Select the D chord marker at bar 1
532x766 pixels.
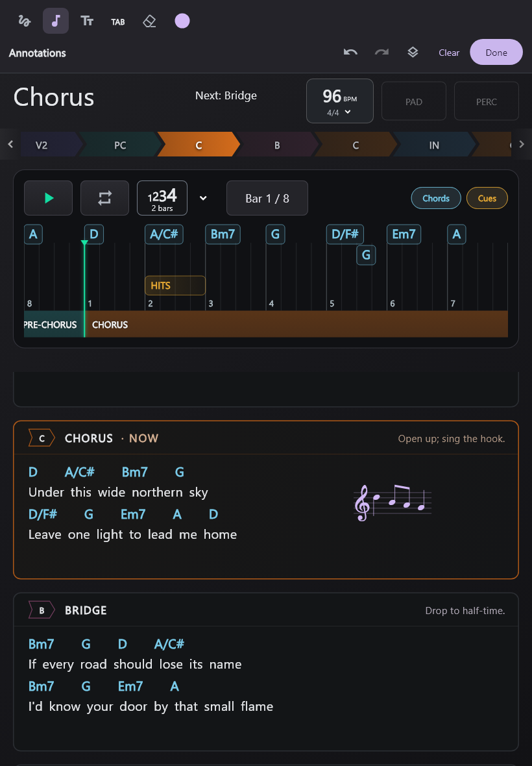pyautogui.click(x=93, y=234)
